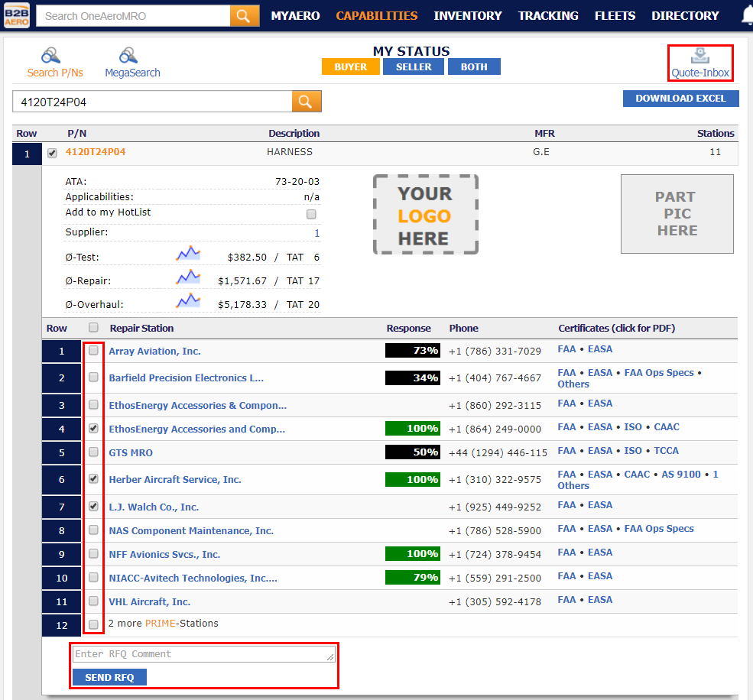753x700 pixels.
Task: Focus the Search OneAeroMRO field
Action: tap(133, 16)
